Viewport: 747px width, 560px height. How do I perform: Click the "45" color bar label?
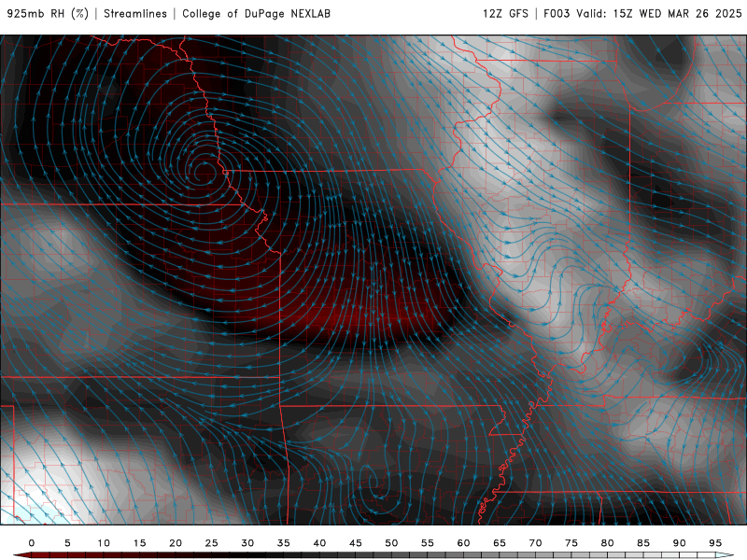(356, 543)
